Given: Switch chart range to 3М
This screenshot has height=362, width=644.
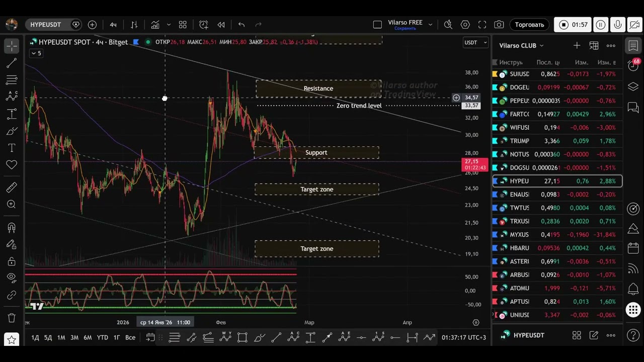Looking at the screenshot, I should (x=74, y=337).
